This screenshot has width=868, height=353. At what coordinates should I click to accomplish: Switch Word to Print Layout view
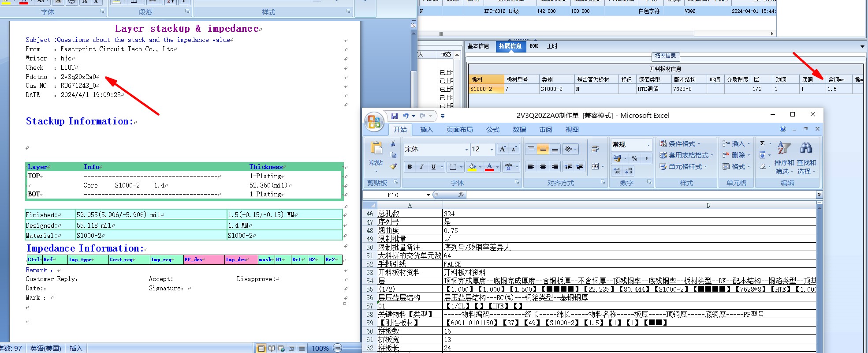pyautogui.click(x=261, y=348)
